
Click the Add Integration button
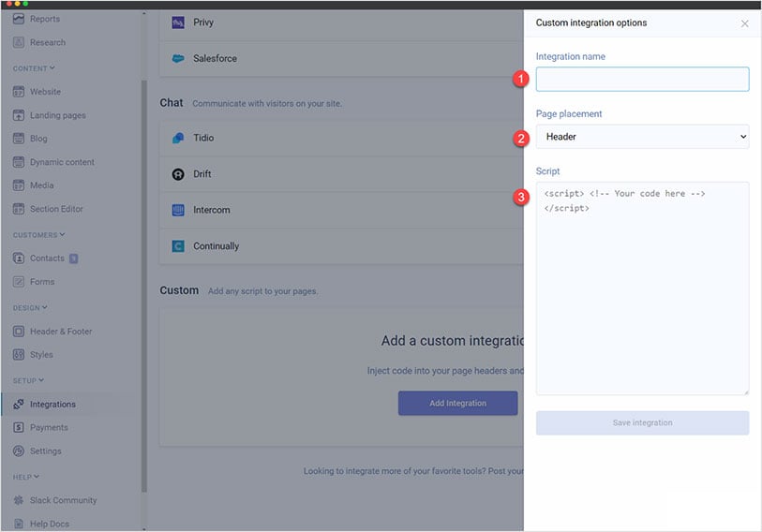click(457, 404)
